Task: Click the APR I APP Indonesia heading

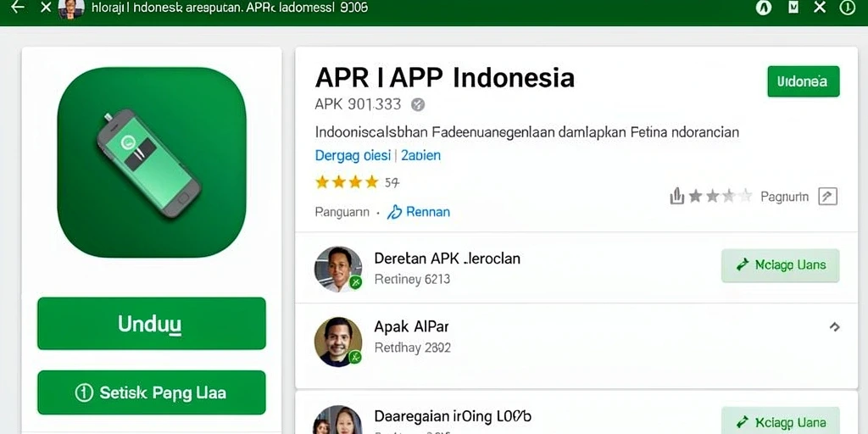Action: click(x=444, y=78)
